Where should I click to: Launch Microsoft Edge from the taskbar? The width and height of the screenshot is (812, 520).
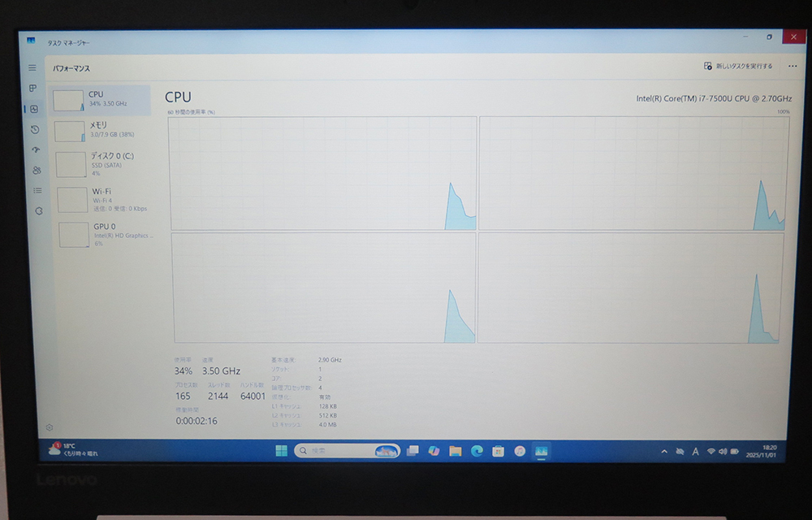tap(476, 449)
